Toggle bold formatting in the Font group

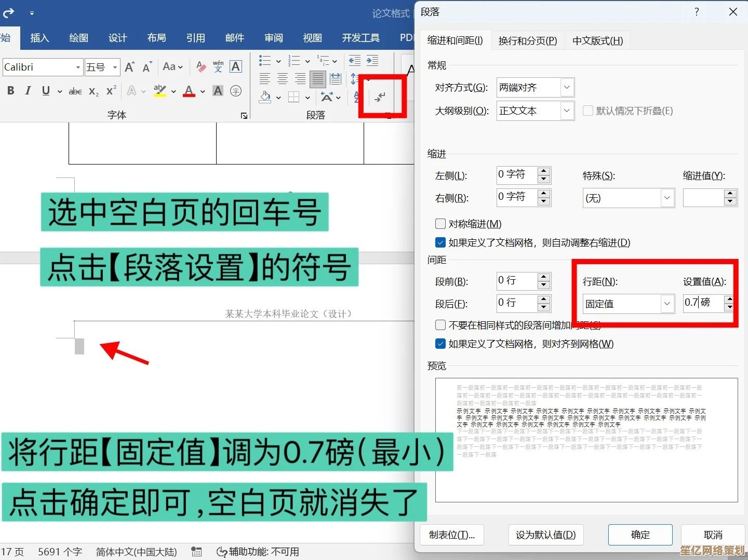(10, 91)
